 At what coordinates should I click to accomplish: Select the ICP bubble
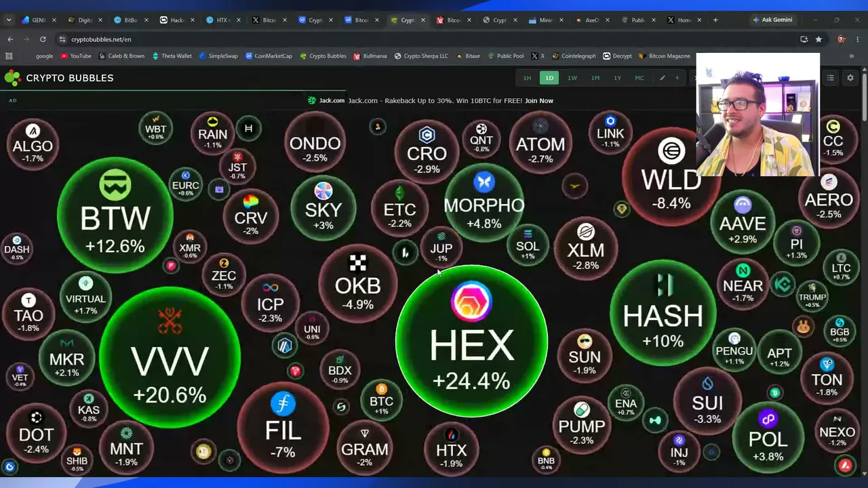point(270,302)
